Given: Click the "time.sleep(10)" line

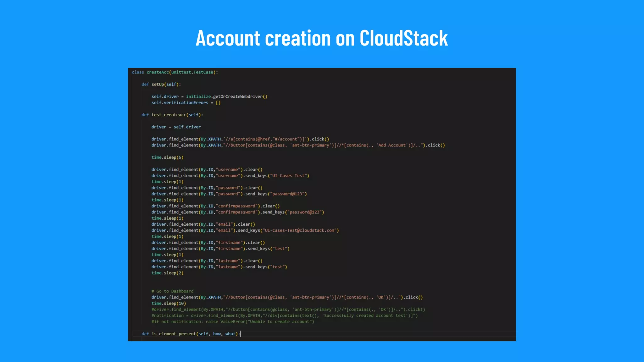Looking at the screenshot, I should [x=169, y=304].
